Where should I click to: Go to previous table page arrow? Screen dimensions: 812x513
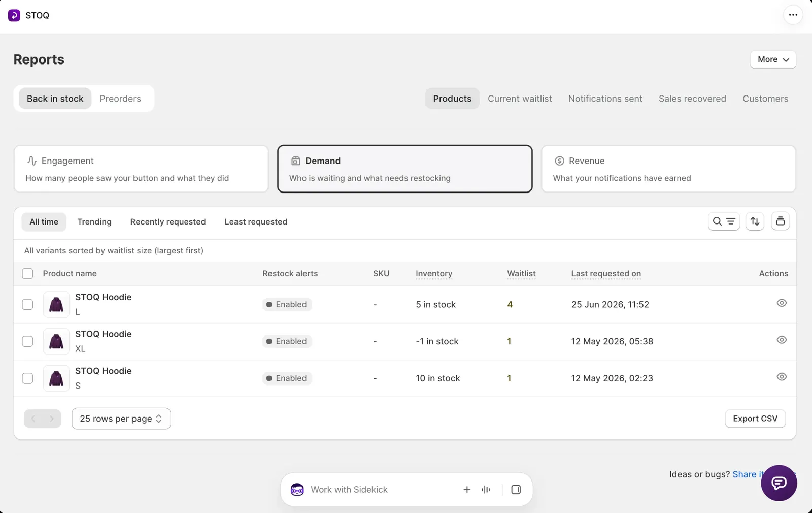(33, 419)
